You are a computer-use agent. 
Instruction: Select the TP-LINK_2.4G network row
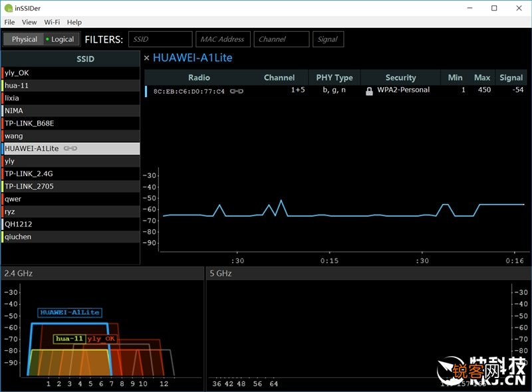[x=70, y=173]
